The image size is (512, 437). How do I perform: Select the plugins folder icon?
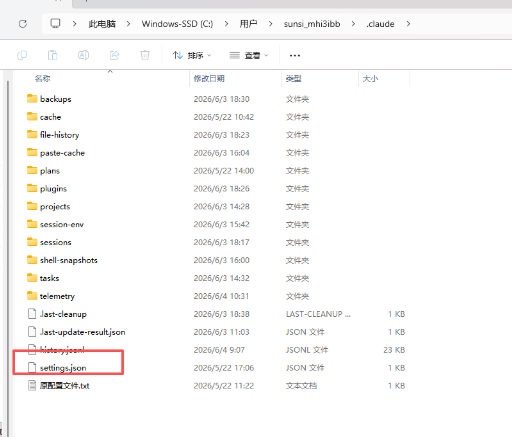click(x=32, y=188)
